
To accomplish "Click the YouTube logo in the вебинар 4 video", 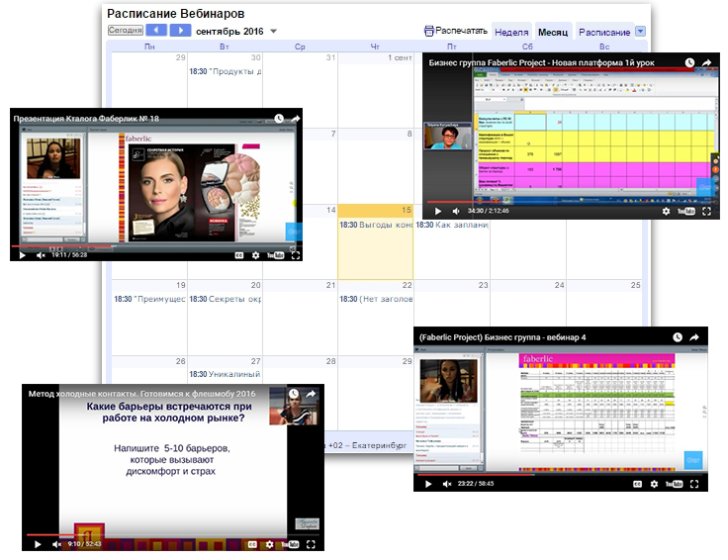I will pyautogui.click(x=675, y=484).
